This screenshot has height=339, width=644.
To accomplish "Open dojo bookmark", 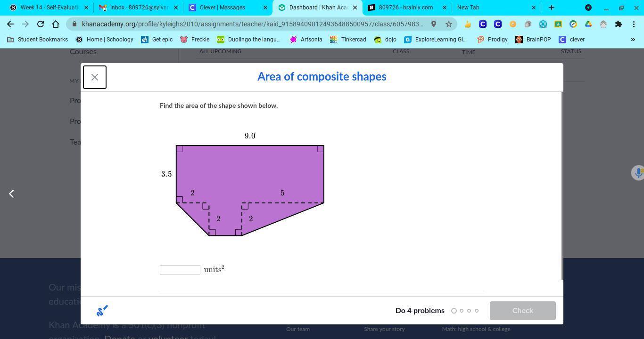I will coord(385,40).
